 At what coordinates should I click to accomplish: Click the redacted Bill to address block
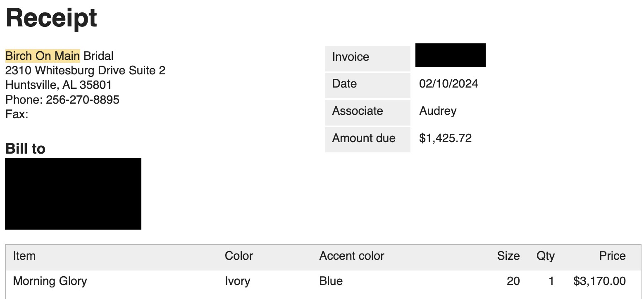(x=73, y=194)
